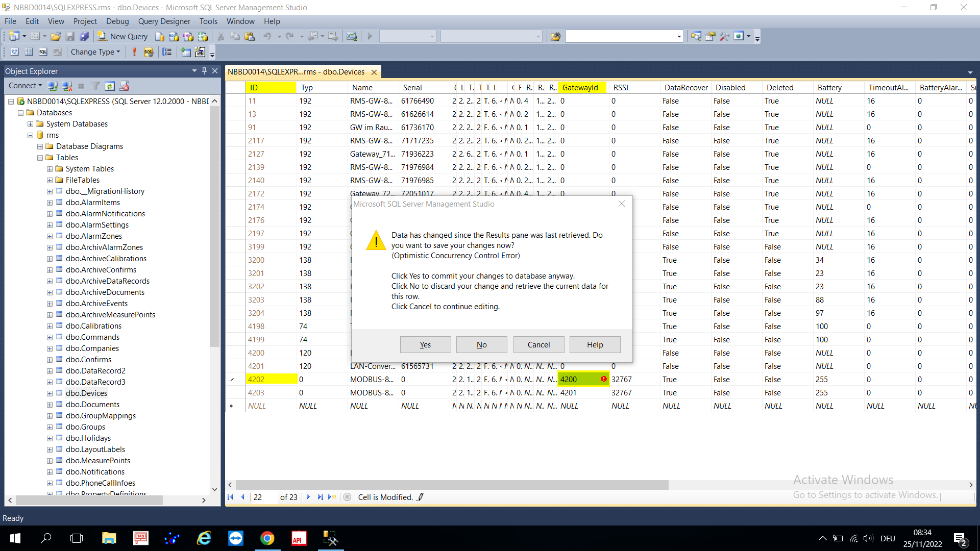Click Help in the dialog
The width and height of the screenshot is (980, 551).
coord(595,345)
